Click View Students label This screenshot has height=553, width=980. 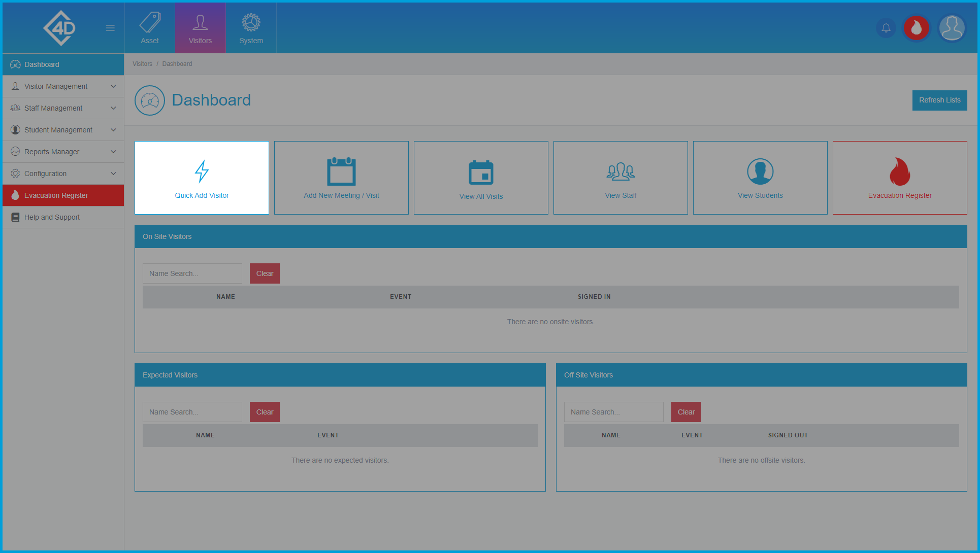point(760,195)
